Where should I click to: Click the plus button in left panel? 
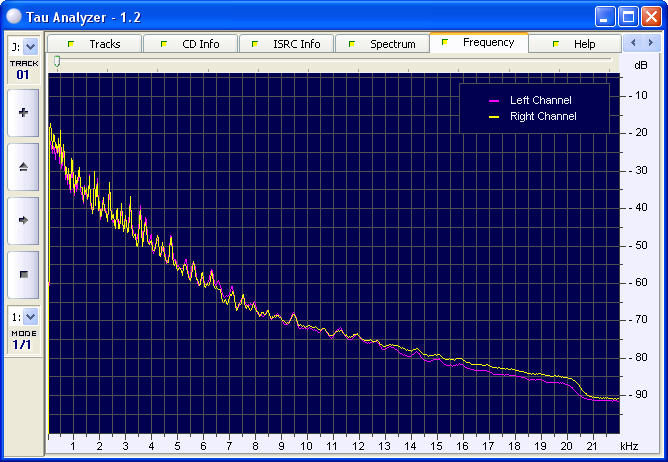coord(23,113)
